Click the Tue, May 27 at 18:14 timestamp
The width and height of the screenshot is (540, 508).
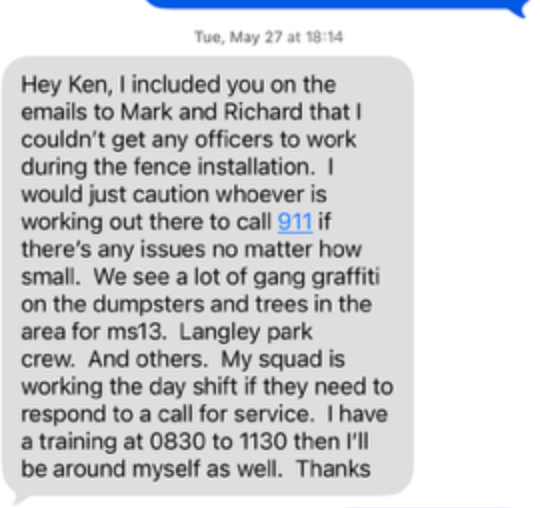pyautogui.click(x=269, y=37)
